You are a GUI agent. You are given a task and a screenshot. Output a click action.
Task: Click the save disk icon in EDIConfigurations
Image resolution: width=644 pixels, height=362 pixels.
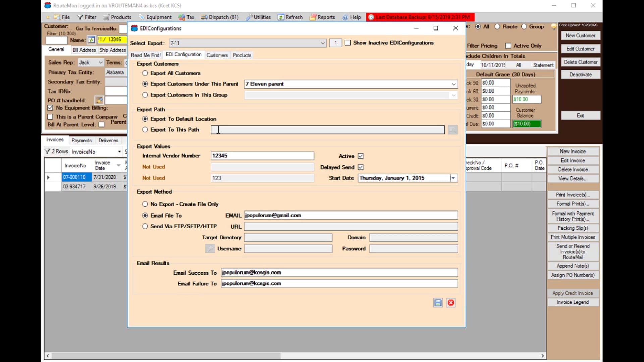pos(438,303)
